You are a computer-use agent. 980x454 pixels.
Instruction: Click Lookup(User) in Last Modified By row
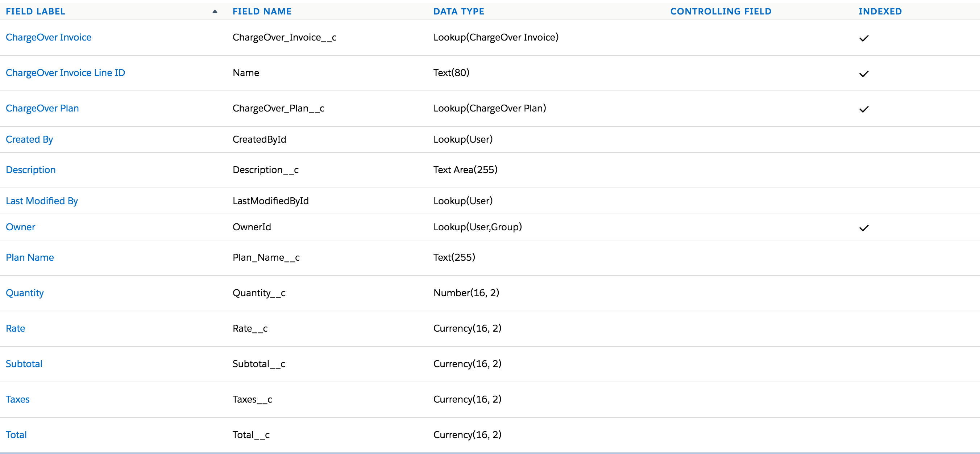463,201
